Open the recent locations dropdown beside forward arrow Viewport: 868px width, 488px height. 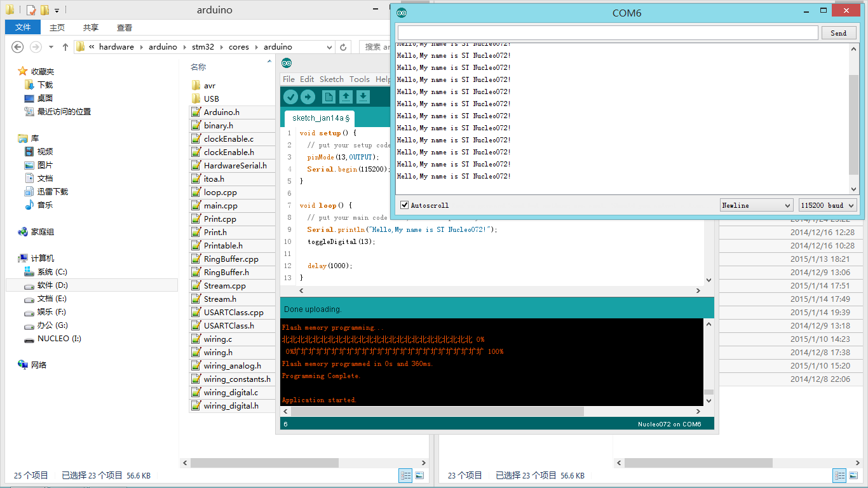point(50,47)
